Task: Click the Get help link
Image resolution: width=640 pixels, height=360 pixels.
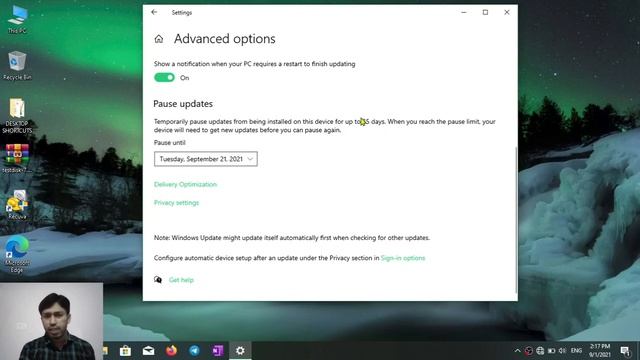Action: [x=181, y=280]
